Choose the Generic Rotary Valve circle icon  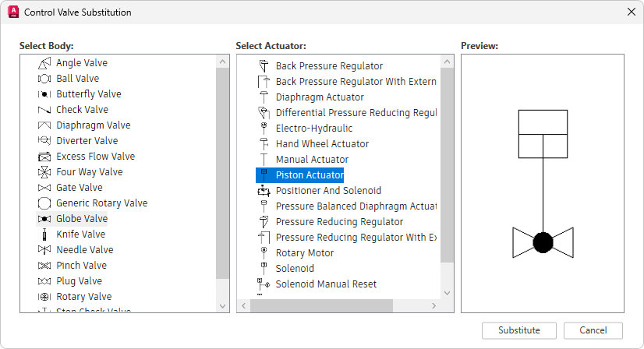pos(44,203)
